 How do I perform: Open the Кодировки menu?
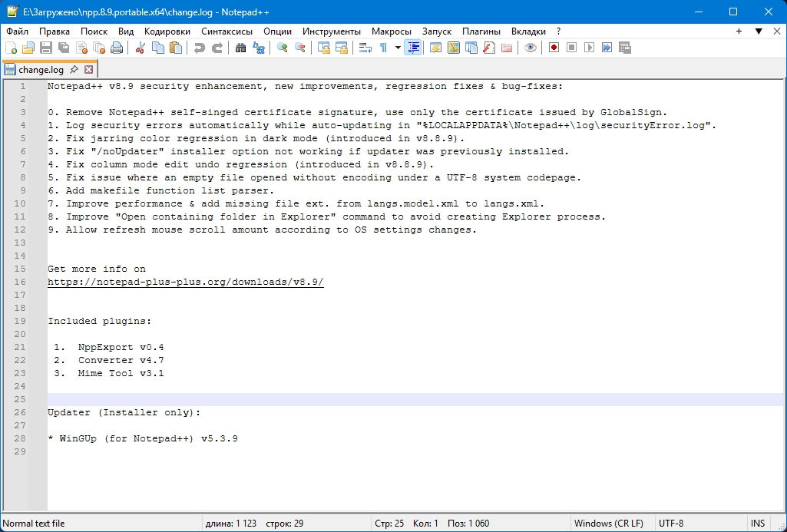click(167, 31)
